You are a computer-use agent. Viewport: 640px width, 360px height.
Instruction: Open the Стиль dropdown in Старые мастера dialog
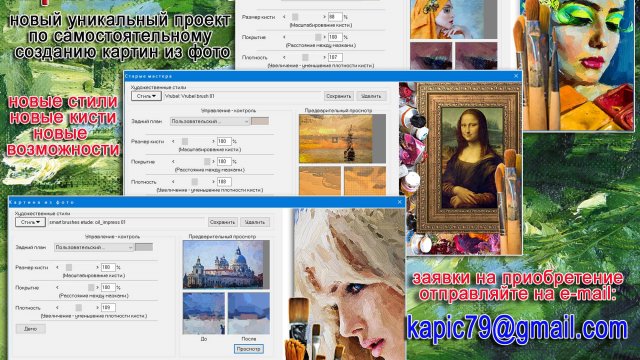coord(146,96)
